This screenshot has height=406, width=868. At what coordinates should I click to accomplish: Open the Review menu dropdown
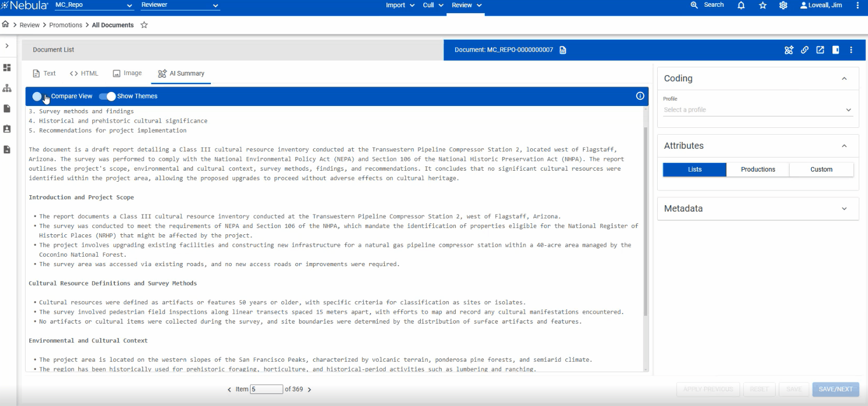click(x=467, y=5)
